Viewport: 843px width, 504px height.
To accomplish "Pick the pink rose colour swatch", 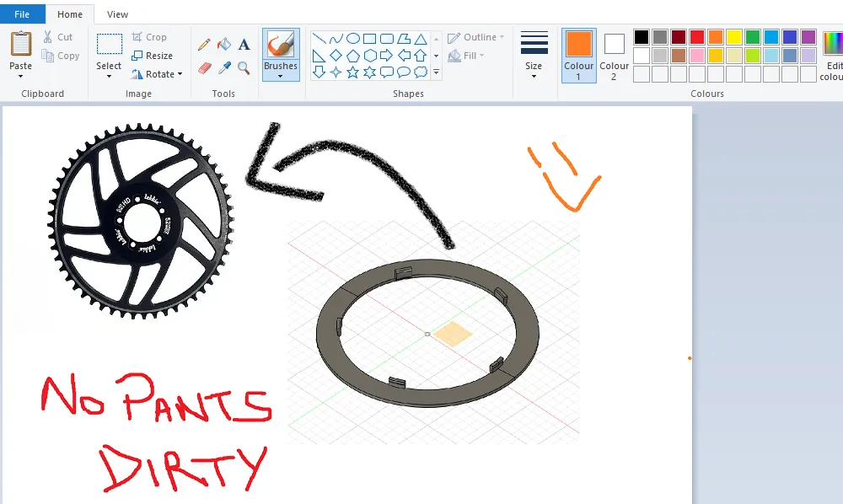I will coord(697,56).
